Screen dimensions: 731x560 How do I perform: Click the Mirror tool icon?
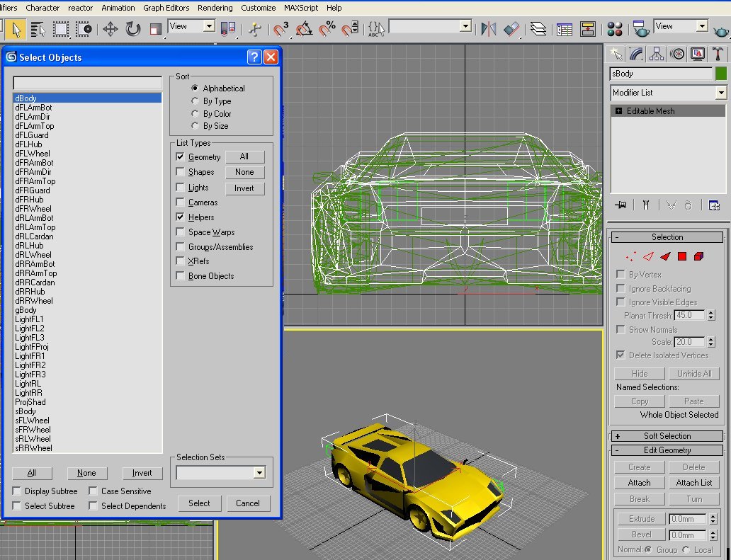click(488, 29)
